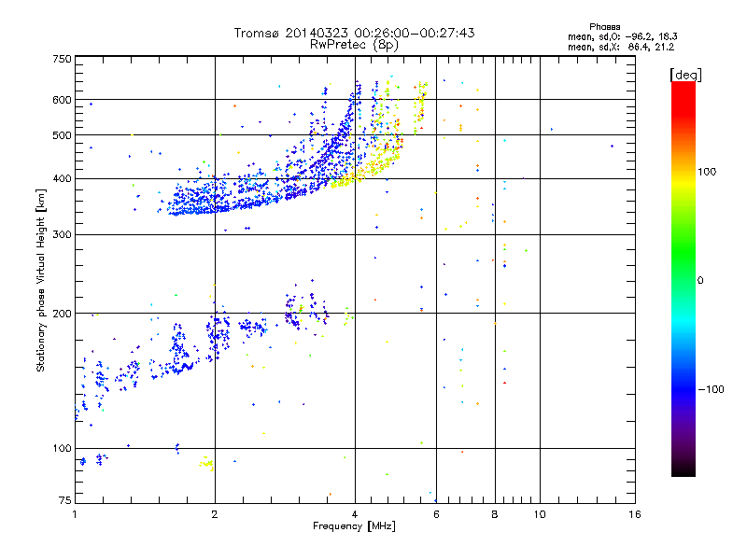Image resolution: width=747 pixels, height=560 pixels.
Task: Click x-axis tick label '8'
Action: pyautogui.click(x=495, y=514)
